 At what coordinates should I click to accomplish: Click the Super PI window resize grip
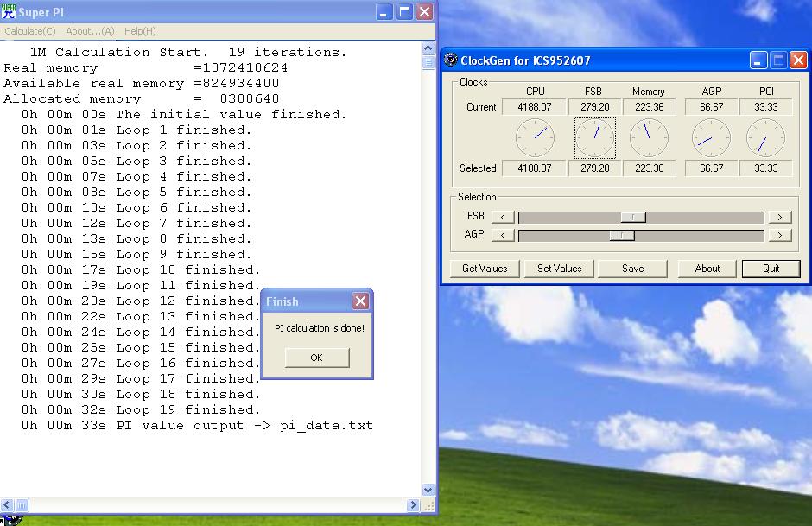pyautogui.click(x=428, y=506)
